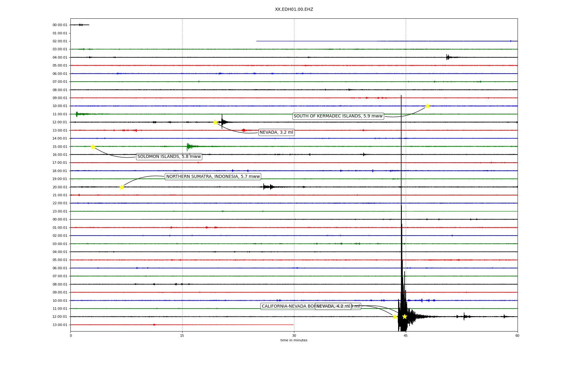Image resolution: width=588 pixels, height=368 pixels.
Task: Click the NEVADA, 4.2 ml annotation box
Action: (333, 306)
